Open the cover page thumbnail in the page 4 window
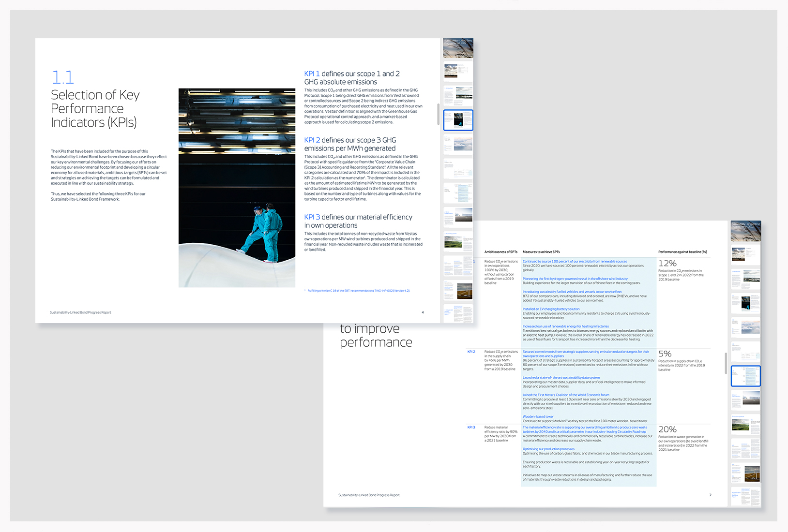Viewport: 788px width, 532px height. pos(458,48)
